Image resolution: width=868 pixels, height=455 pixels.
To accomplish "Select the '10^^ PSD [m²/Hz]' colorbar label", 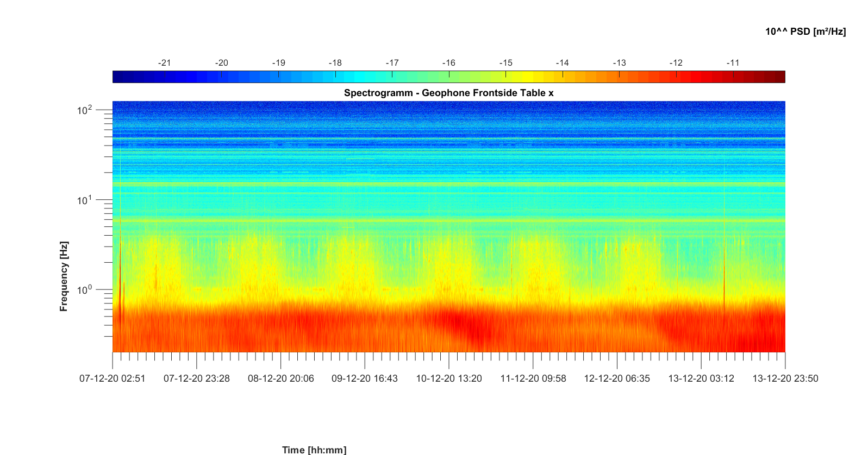I will [x=805, y=31].
